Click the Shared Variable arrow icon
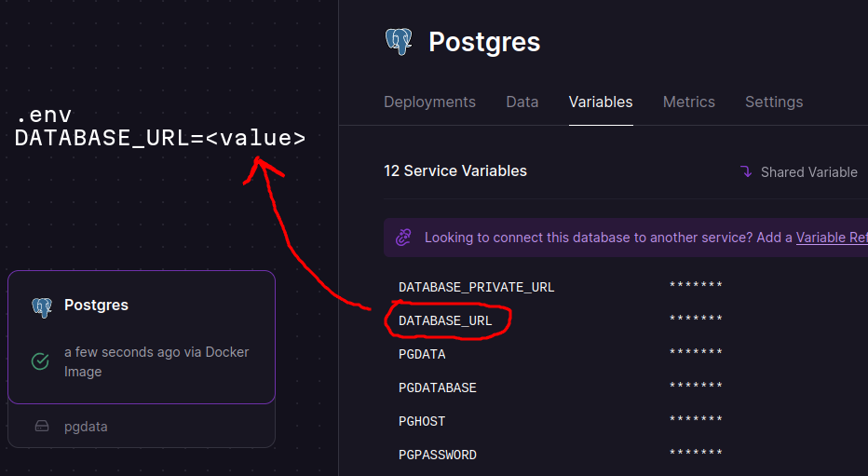The height and width of the screenshot is (476, 868). pyautogui.click(x=746, y=171)
